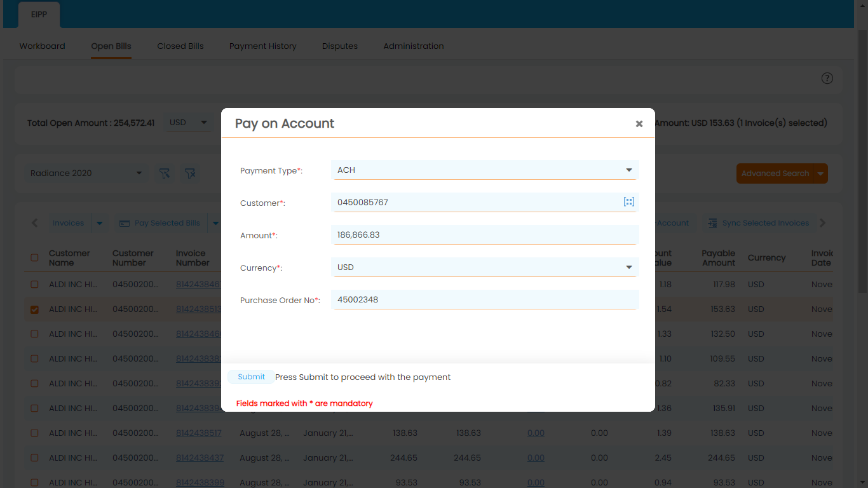The height and width of the screenshot is (488, 868).
Task: Close the Pay on Account dialog
Action: coord(639,124)
